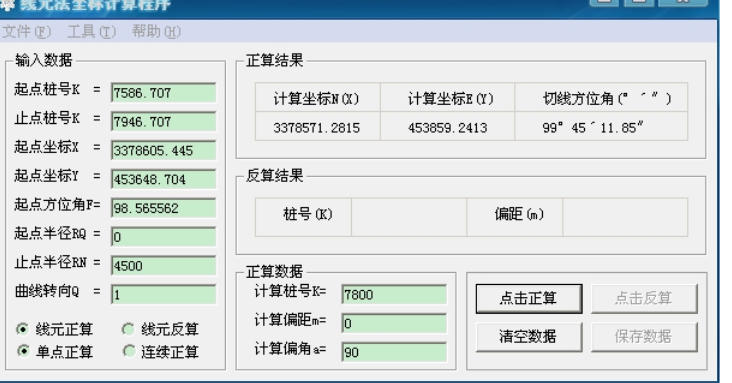The image size is (732, 383).
Task: Click the 清空数据 button
Action: (x=529, y=336)
